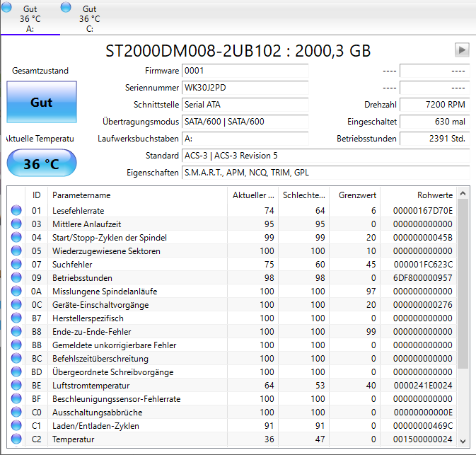Select the Lesefehlerrate parameter name
This screenshot has width=476, height=455.
point(79,210)
